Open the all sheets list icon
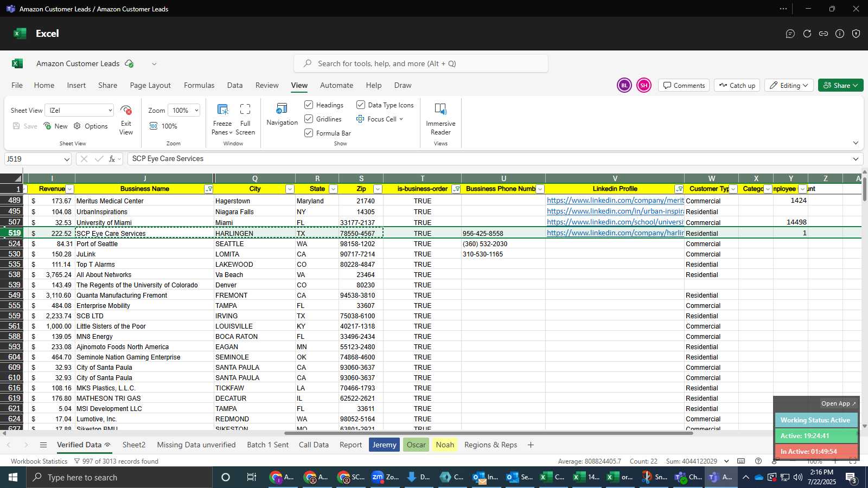 (x=43, y=445)
